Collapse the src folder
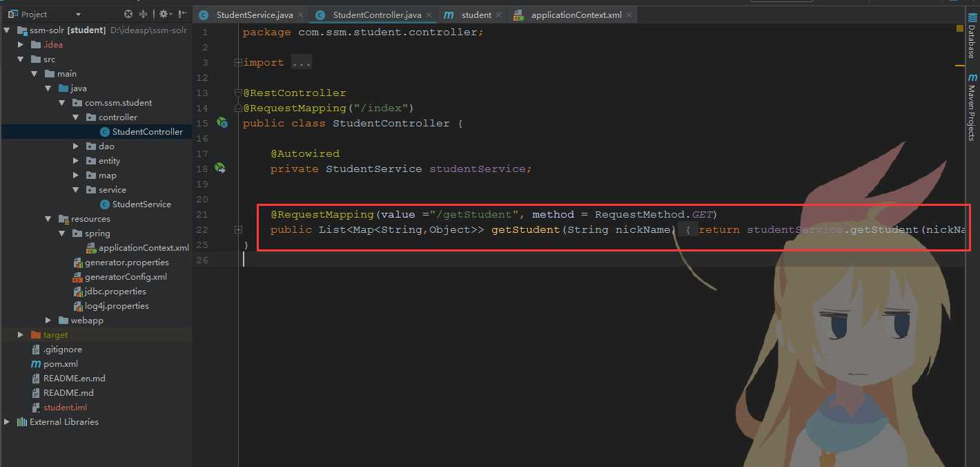 pyautogui.click(x=21, y=59)
